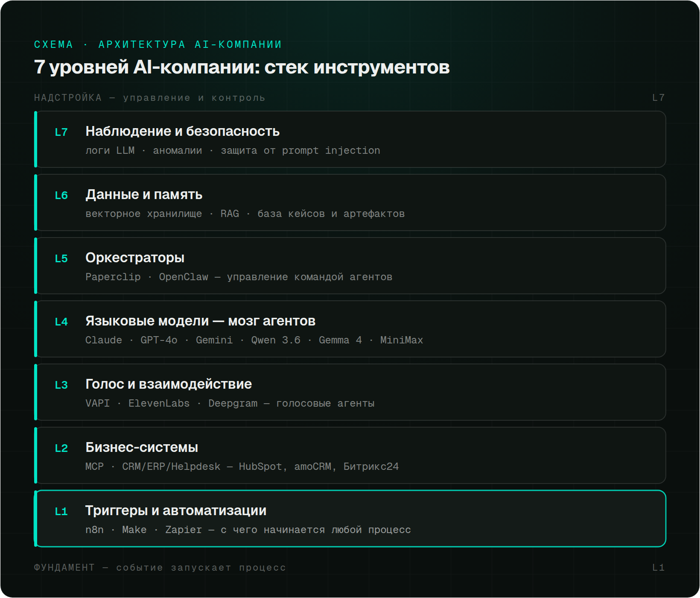Click the green L1 level label in card

pyautogui.click(x=61, y=512)
